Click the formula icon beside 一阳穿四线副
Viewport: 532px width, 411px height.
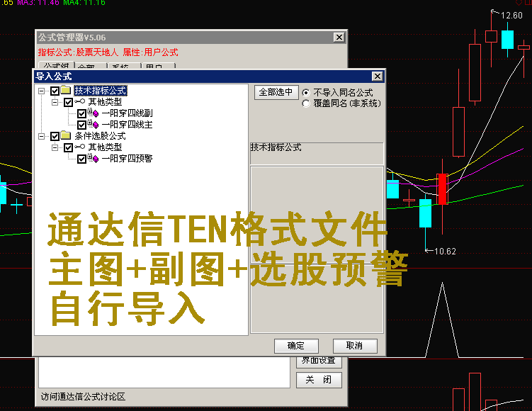pos(93,113)
